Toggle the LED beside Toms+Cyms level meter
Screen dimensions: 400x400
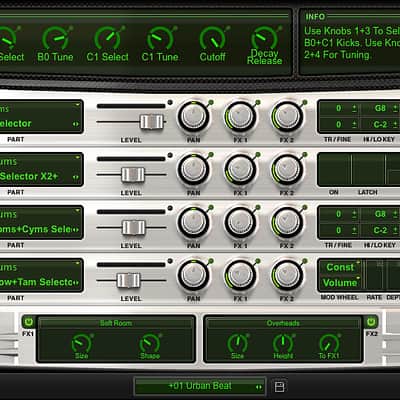click(x=170, y=208)
